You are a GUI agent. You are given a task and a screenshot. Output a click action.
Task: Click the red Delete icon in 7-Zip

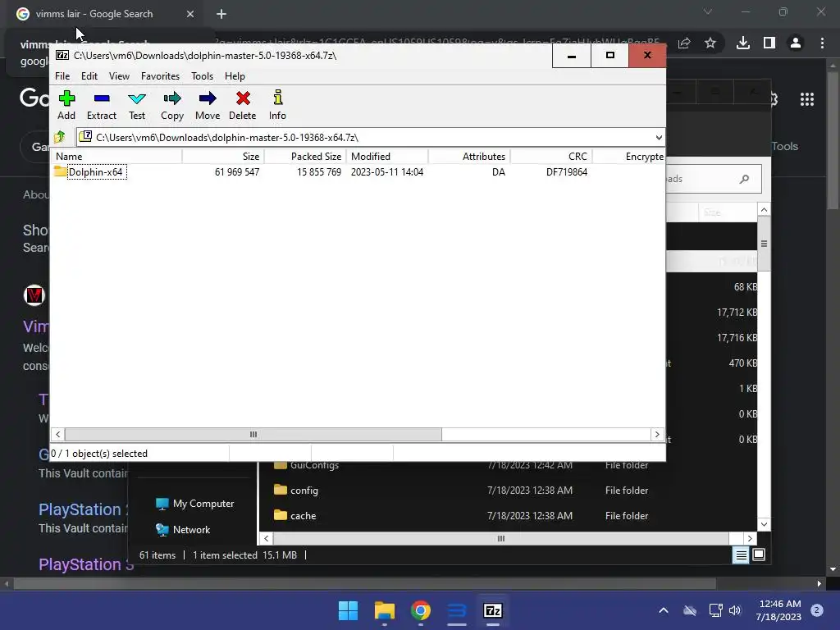point(243,105)
